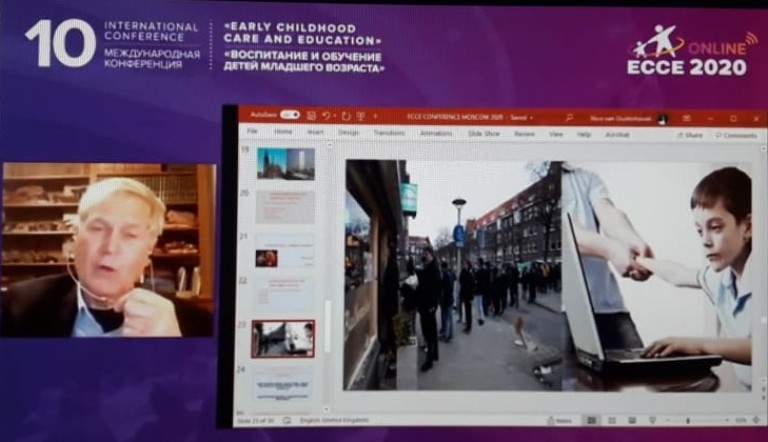Click zoom in plus button
Screen dimensions: 768x442
726,420
